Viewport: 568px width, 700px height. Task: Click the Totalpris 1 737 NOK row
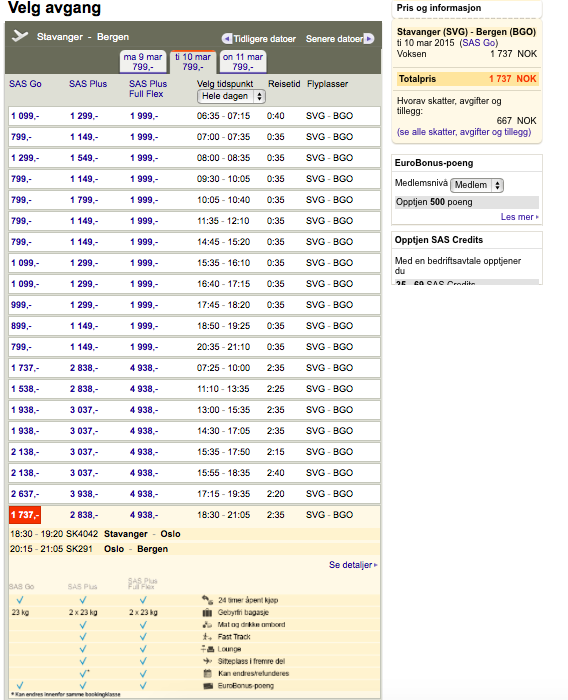click(x=467, y=79)
